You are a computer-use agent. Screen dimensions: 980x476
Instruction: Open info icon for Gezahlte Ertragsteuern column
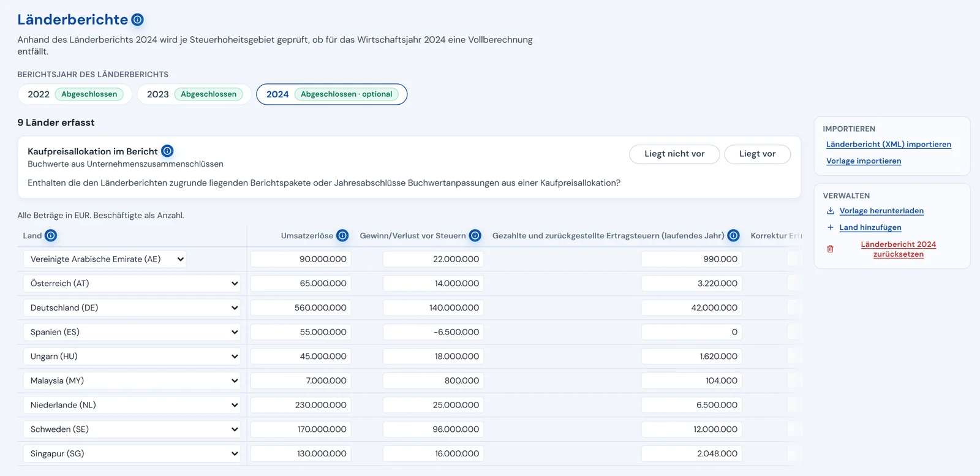[x=734, y=235]
